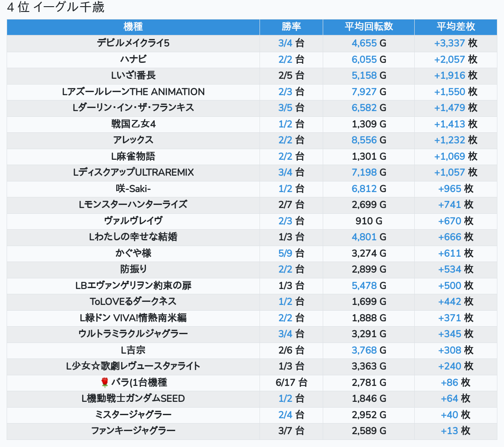504x447 pixels.
Task: Click the 2/7 台 win rate cell
Action: [291, 204]
